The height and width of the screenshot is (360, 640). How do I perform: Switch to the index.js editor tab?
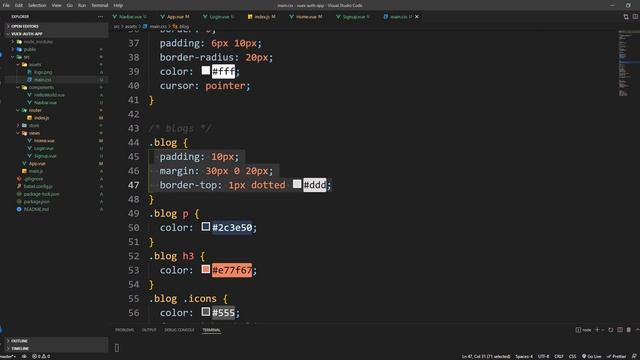(x=262, y=17)
